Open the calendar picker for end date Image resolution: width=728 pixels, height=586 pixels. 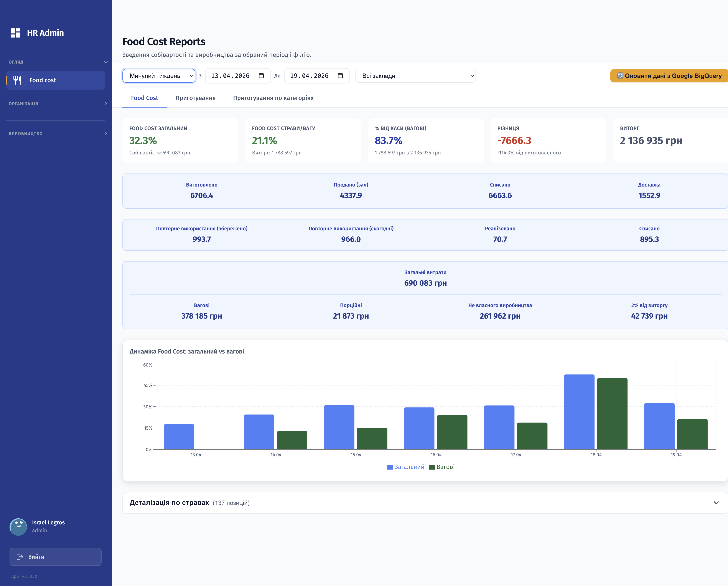tap(340, 76)
